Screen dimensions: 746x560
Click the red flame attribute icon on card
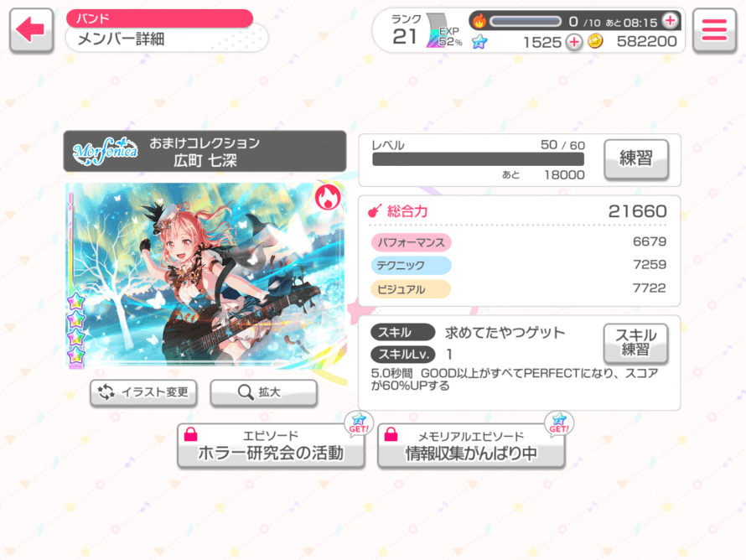point(328,197)
